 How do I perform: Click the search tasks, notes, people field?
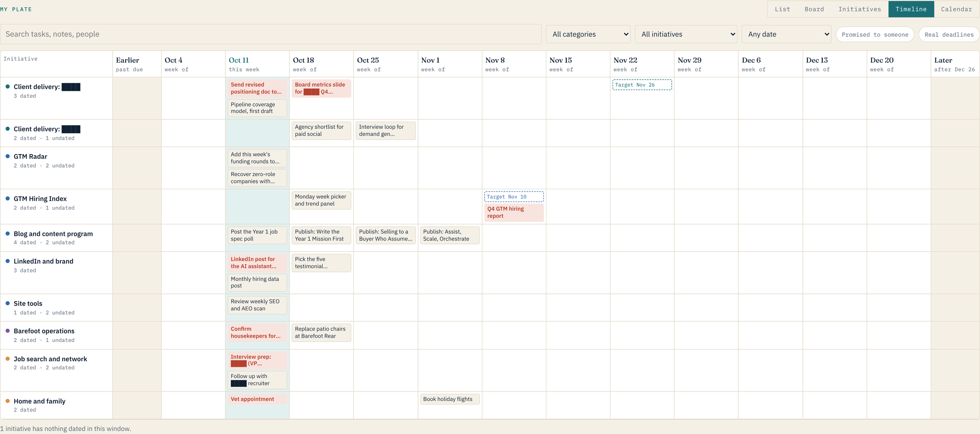click(271, 34)
